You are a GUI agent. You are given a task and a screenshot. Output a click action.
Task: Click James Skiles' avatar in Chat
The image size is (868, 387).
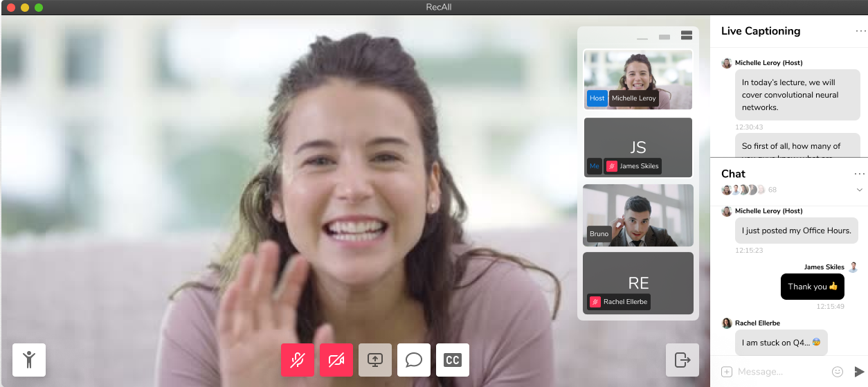[x=853, y=267]
